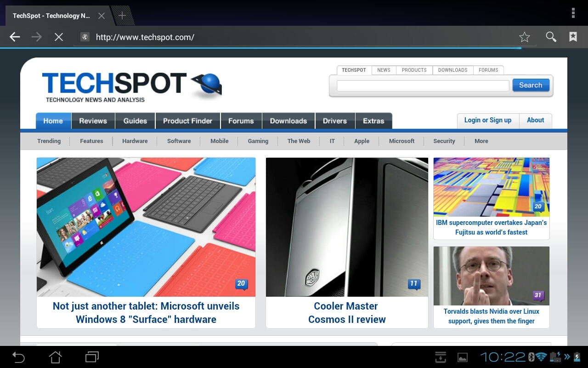Select the NEWS search scope tab
The width and height of the screenshot is (588, 368).
[x=384, y=70]
